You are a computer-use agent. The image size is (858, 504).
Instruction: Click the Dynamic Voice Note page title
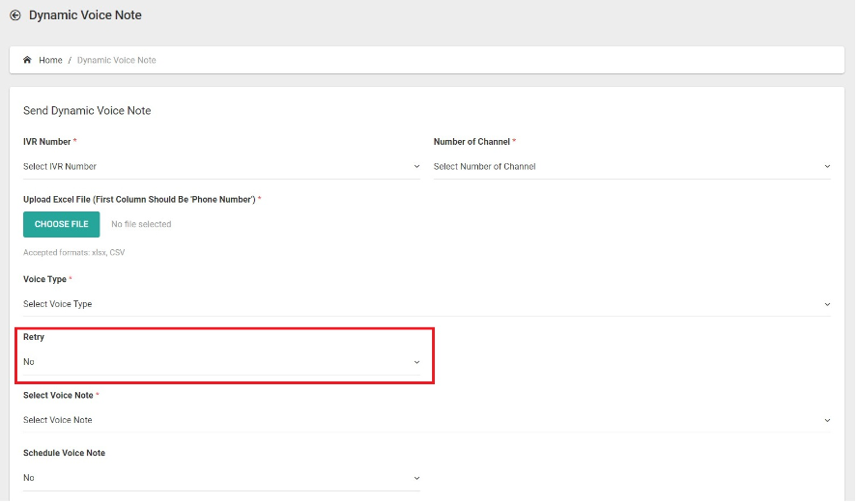(x=85, y=15)
